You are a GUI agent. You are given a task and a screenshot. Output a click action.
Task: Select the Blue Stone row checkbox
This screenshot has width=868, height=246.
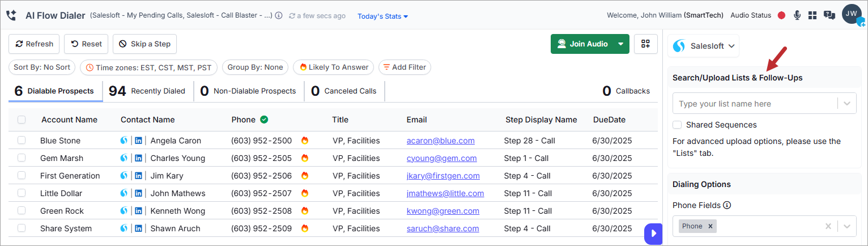click(22, 140)
